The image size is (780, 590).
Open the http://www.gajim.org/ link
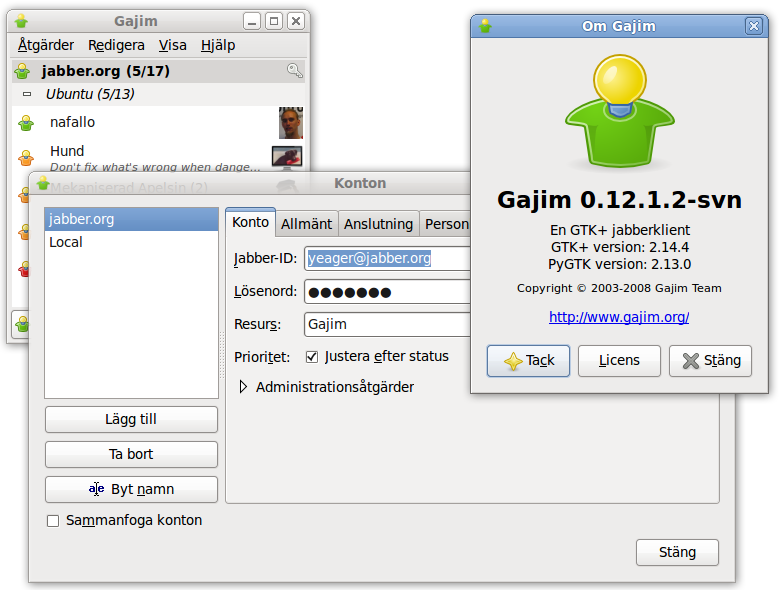[x=619, y=317]
